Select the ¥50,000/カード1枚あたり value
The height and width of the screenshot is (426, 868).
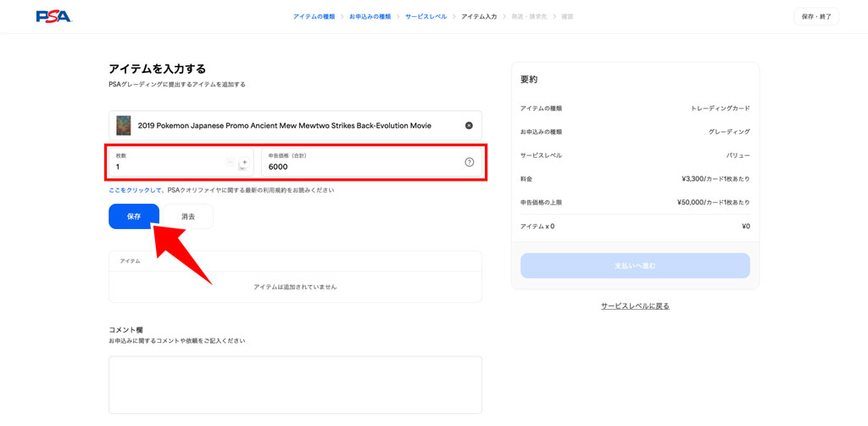pyautogui.click(x=714, y=202)
